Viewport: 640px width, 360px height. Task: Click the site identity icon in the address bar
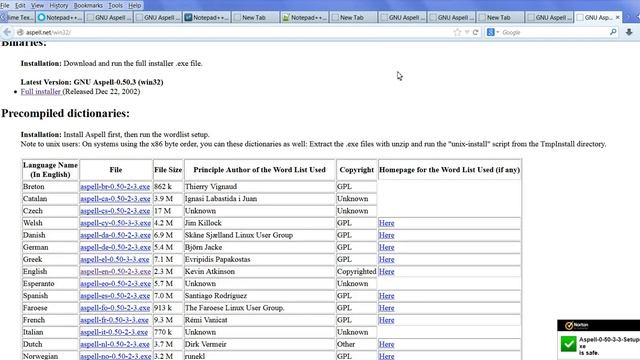20,32
